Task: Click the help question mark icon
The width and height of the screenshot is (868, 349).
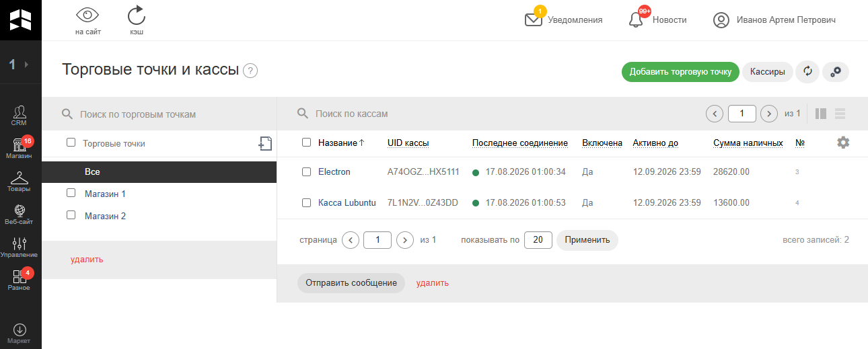Action: tap(251, 71)
